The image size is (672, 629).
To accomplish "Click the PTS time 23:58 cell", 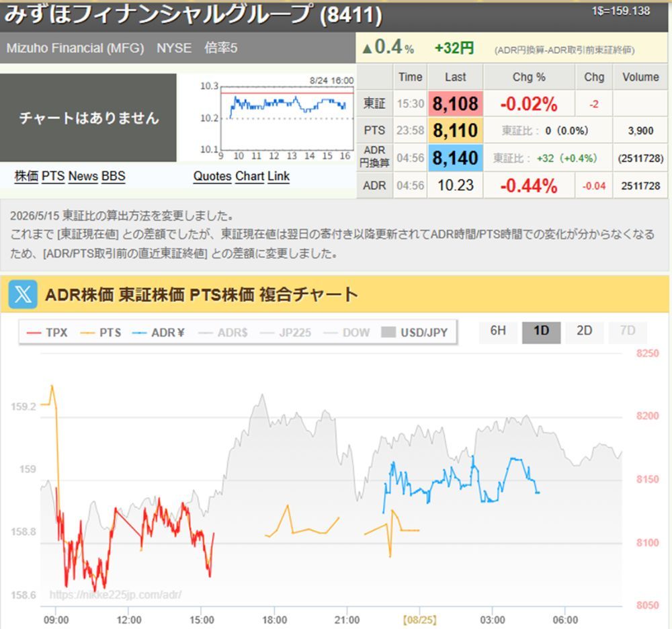I will tap(410, 130).
